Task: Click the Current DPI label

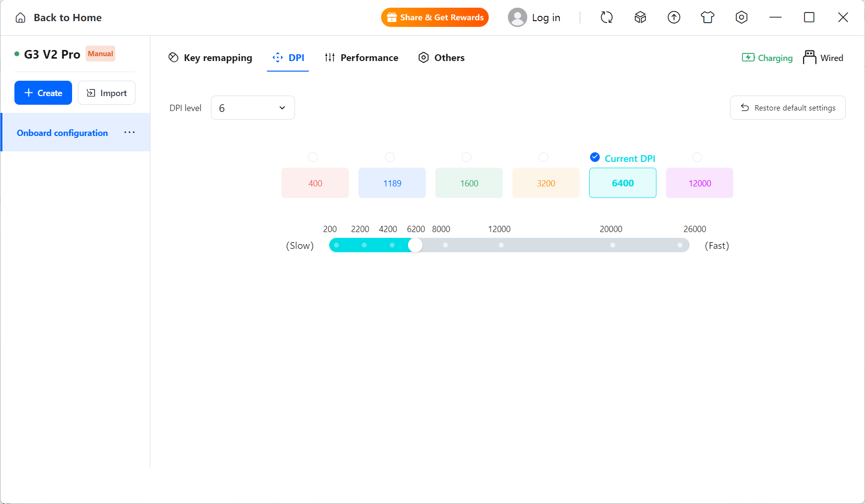Action: pos(630,159)
